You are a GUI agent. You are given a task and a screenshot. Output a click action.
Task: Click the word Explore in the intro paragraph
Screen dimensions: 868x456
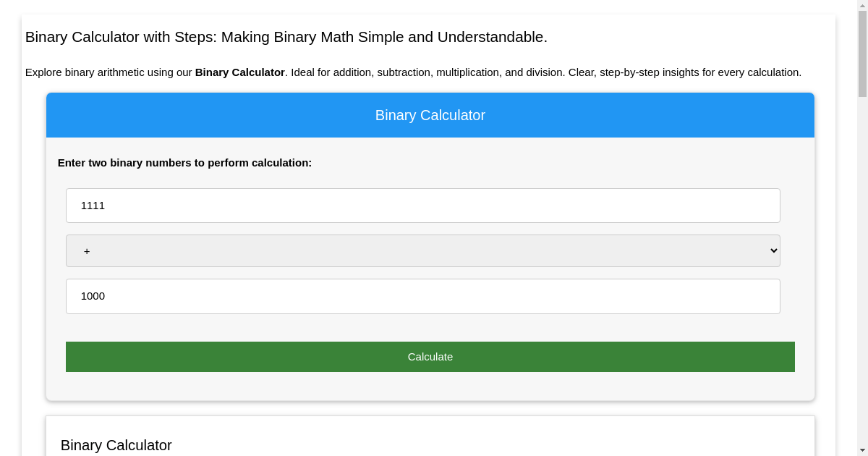click(x=43, y=72)
